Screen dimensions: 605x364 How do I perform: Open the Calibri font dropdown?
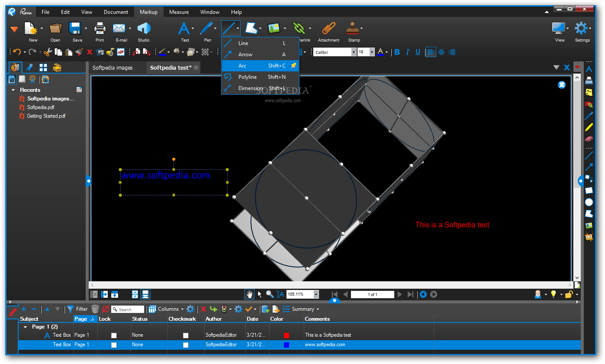pyautogui.click(x=354, y=52)
